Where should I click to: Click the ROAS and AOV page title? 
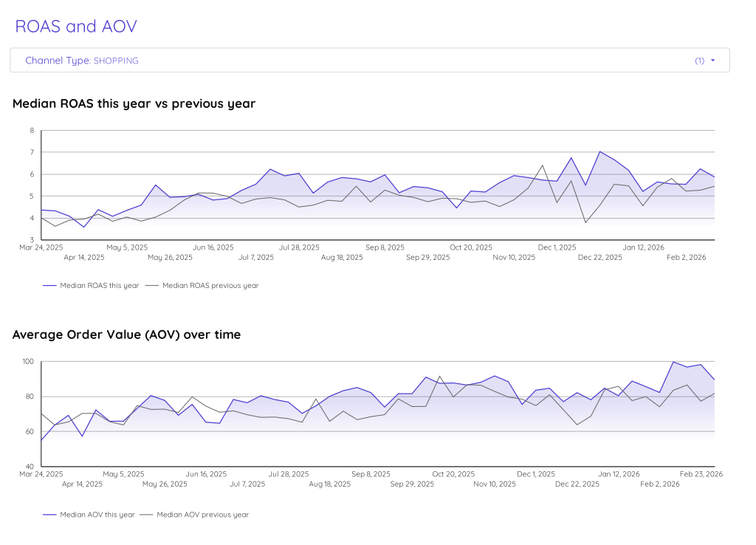(76, 26)
